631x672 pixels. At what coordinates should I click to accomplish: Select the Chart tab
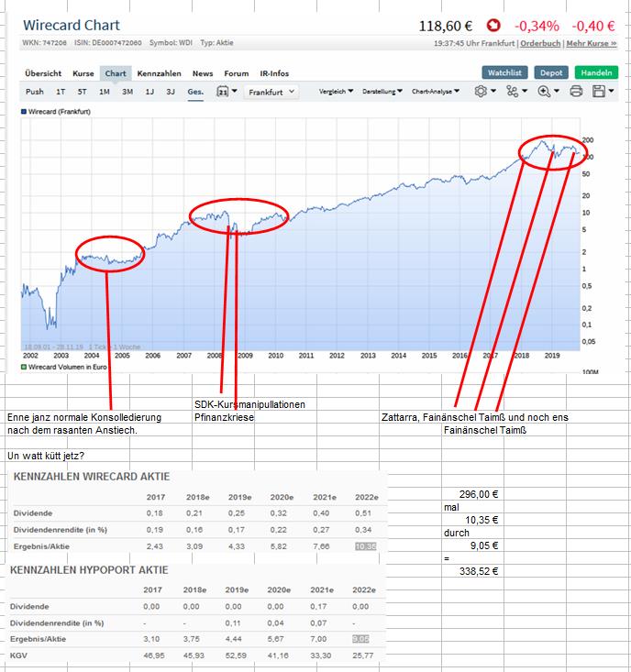pos(116,73)
